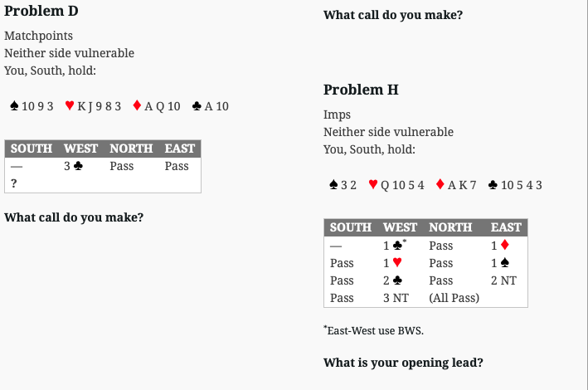588x390 pixels.
Task: Click the club symbol in West's 3 club bid
Action: [78, 165]
